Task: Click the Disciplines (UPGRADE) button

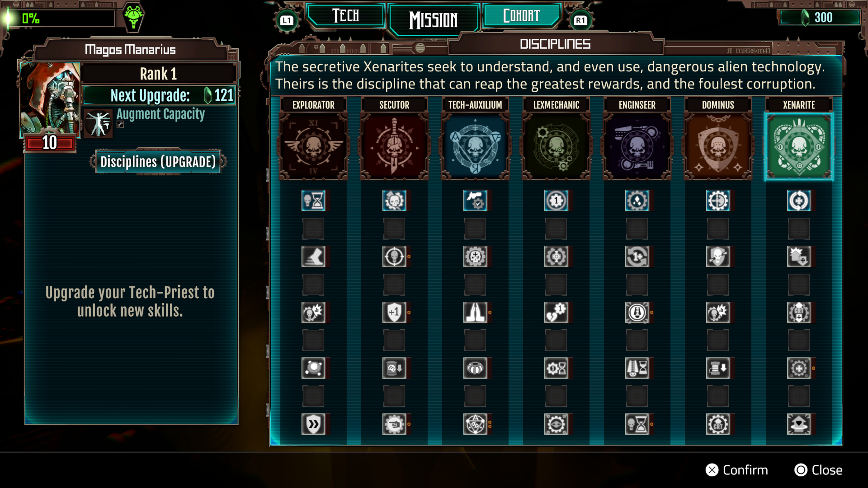Action: click(158, 162)
